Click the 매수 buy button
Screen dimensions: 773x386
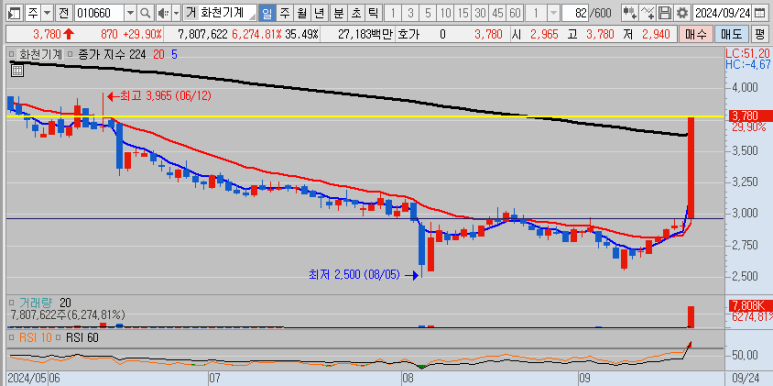(x=695, y=35)
